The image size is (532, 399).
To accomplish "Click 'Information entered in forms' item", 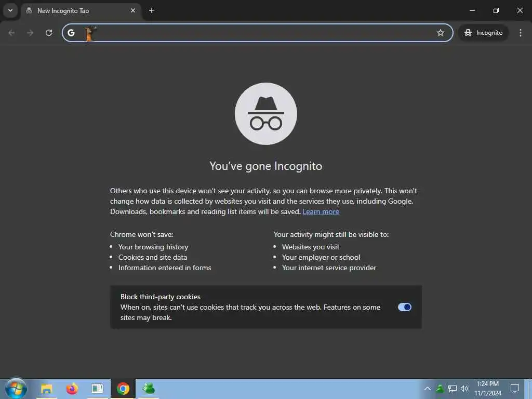I will click(165, 268).
